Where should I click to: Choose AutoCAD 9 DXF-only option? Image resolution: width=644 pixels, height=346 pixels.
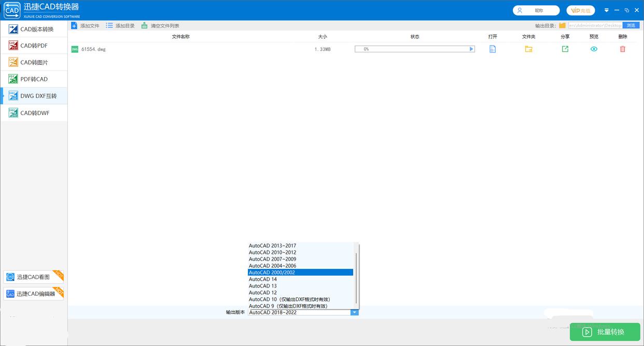point(301,306)
